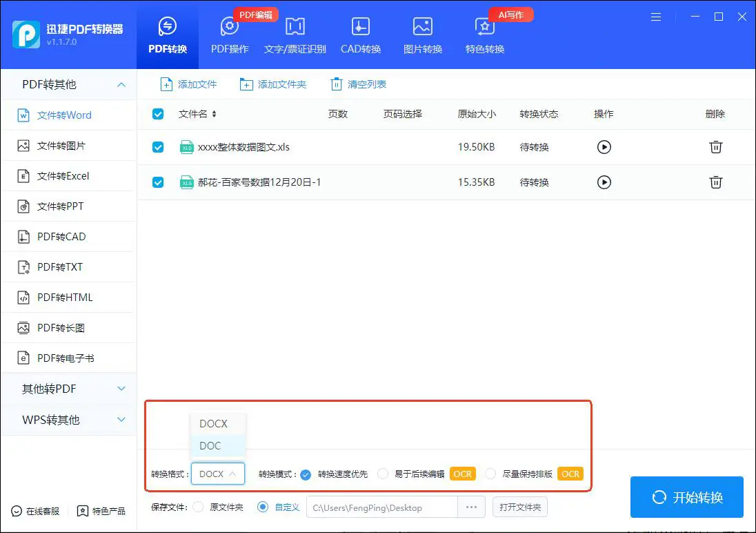Screen dimensions: 756x533
Task: Expand the 其他转PDF sidebar group
Action: [69, 388]
